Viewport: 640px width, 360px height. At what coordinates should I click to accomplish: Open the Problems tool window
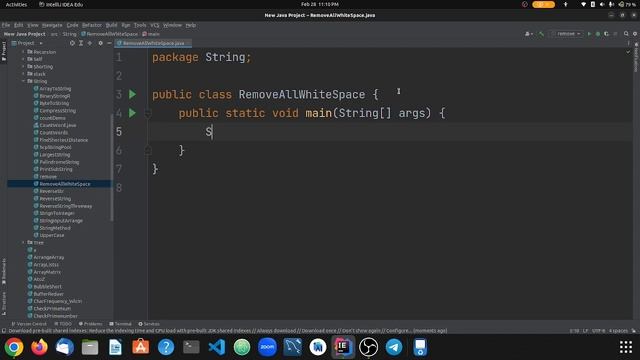91,324
